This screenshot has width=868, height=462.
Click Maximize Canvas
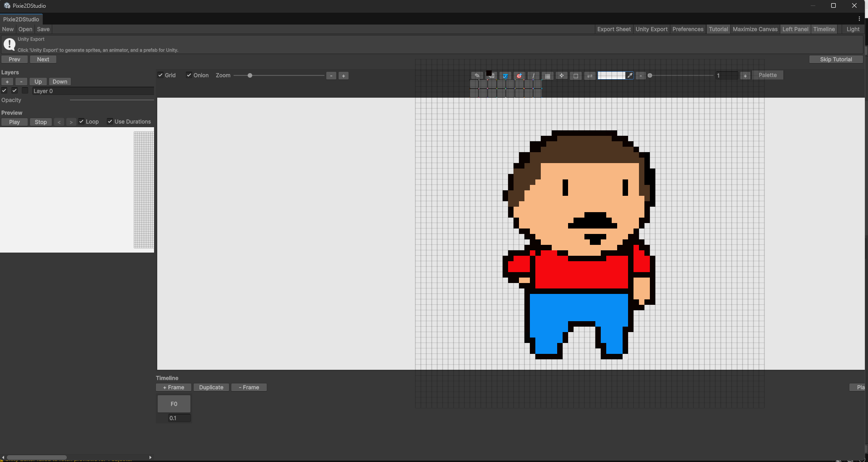755,29
